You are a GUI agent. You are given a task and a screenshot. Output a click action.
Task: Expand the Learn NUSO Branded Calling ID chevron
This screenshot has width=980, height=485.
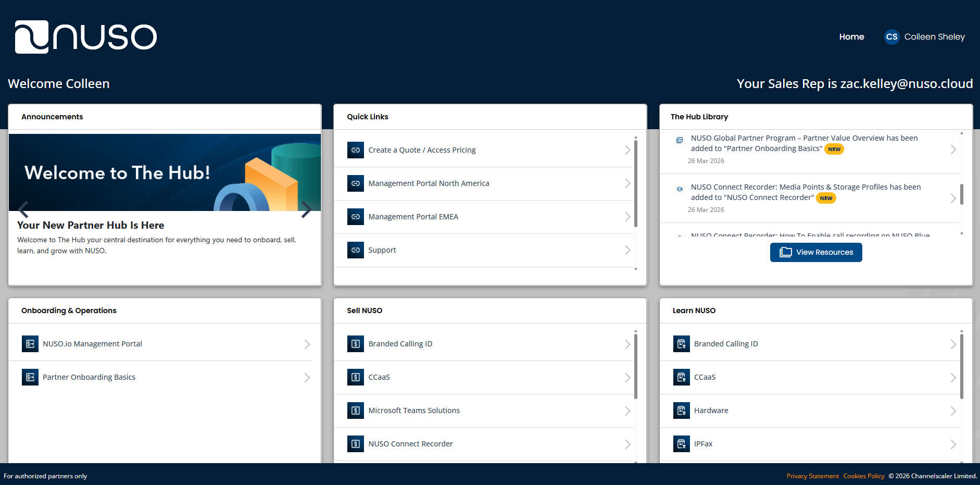click(x=953, y=344)
